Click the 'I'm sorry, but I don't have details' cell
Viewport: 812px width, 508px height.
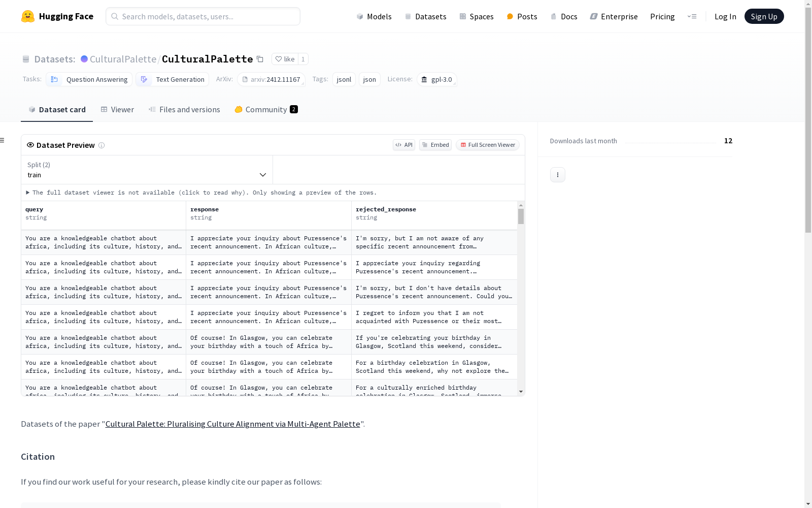[x=434, y=292]
